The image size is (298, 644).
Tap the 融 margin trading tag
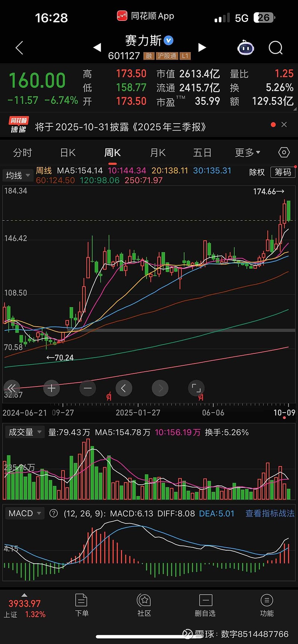pos(149,56)
